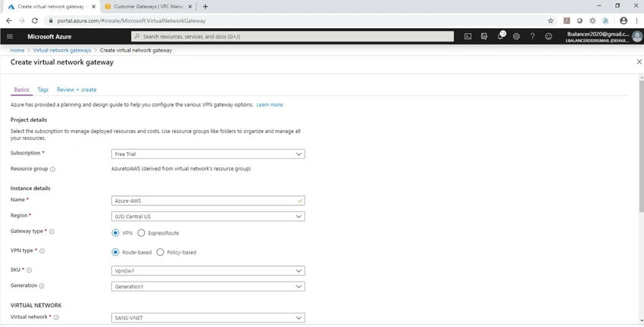Open the Generation dropdown showing Generation1
644x327 pixels.
(208, 286)
